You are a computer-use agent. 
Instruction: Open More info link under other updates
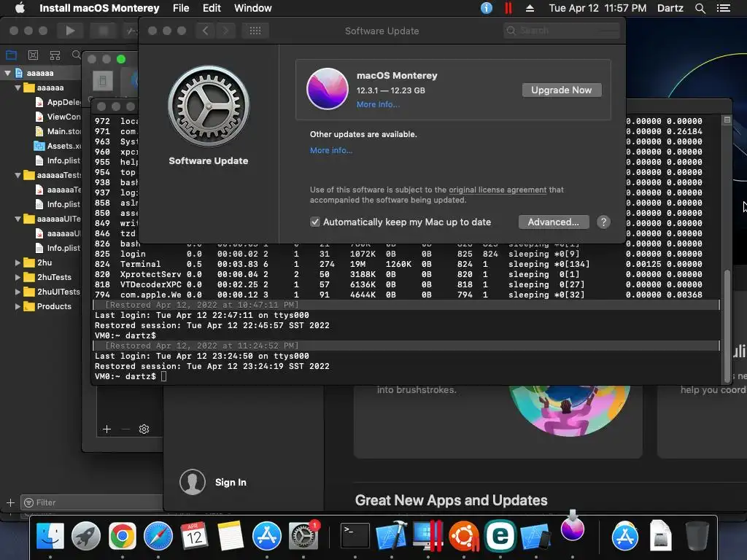coord(331,150)
